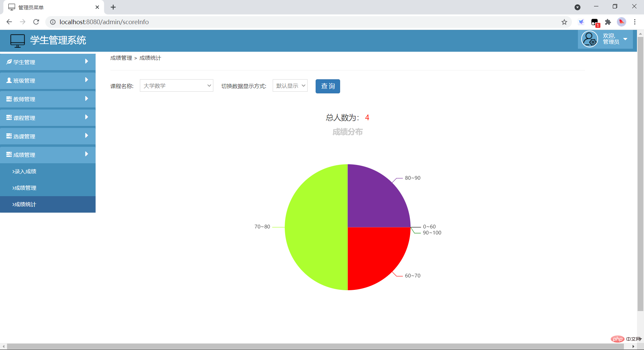Open the 学生管理 sidebar menu
644x350 pixels.
point(48,62)
